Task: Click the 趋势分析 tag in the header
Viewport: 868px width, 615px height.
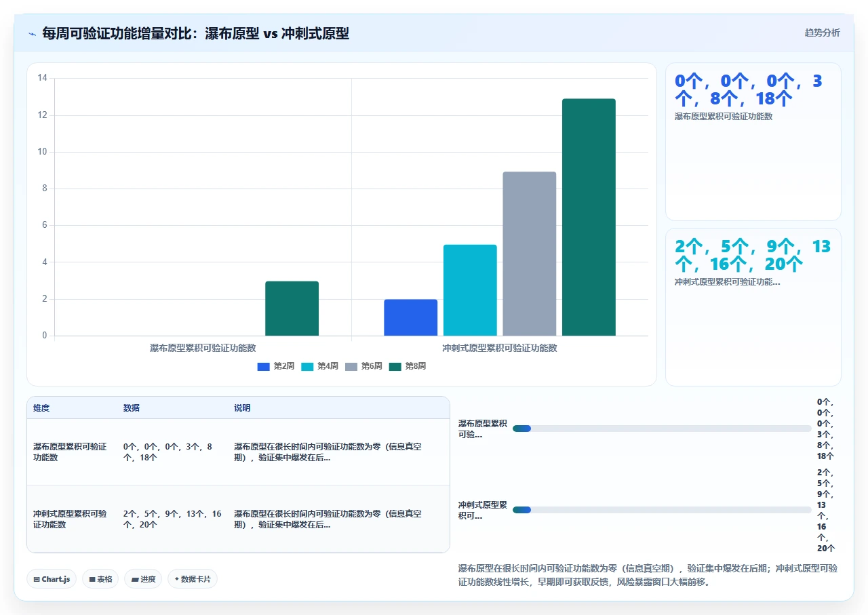Action: point(822,33)
